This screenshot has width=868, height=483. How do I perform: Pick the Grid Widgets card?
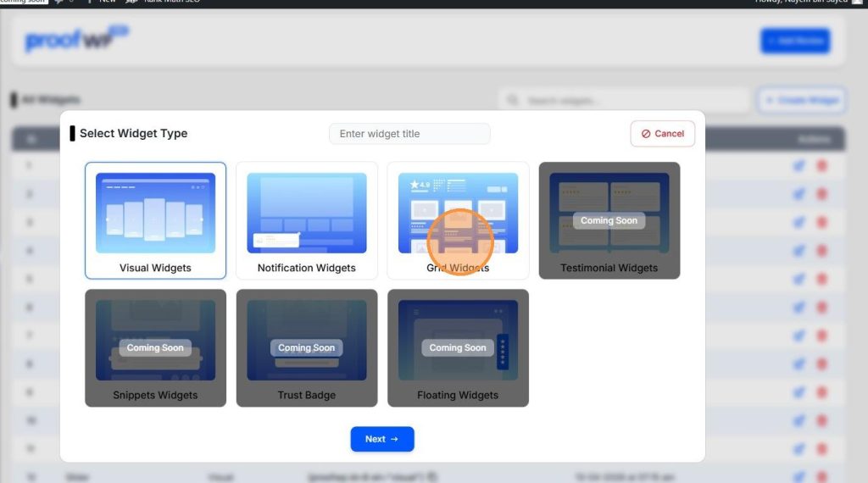click(458, 220)
